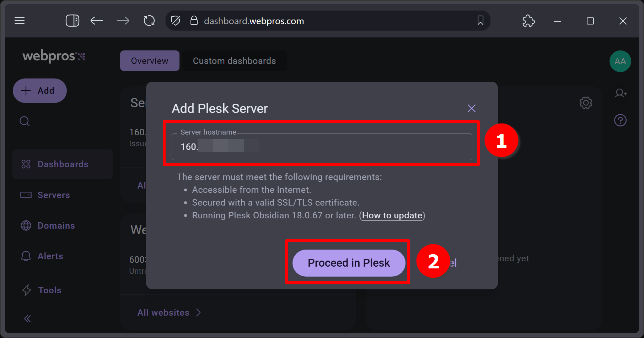Open dashboard settings gear icon
Screen dimensions: 644x338
click(x=586, y=103)
